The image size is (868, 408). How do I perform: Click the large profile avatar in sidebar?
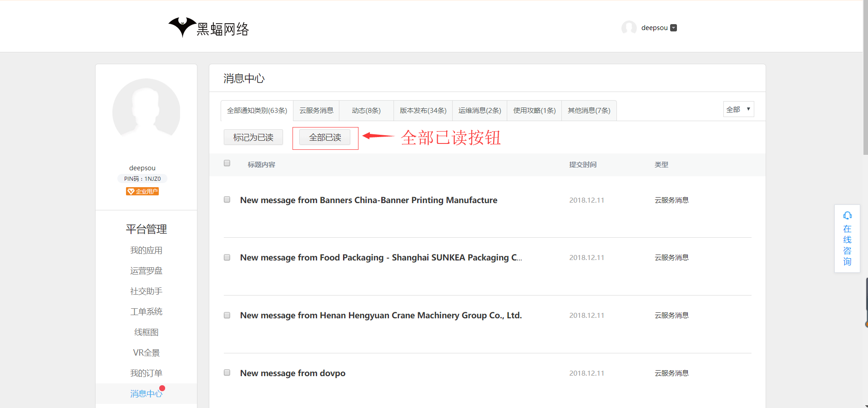(x=146, y=112)
